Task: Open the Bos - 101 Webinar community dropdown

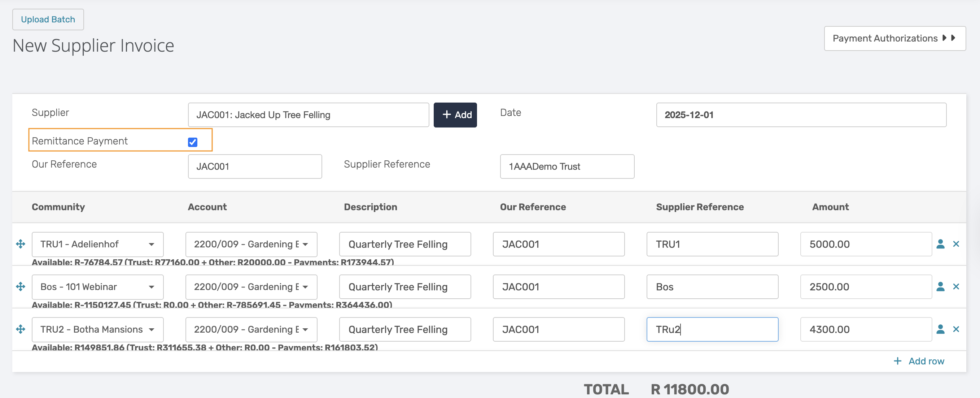Action: (x=97, y=287)
